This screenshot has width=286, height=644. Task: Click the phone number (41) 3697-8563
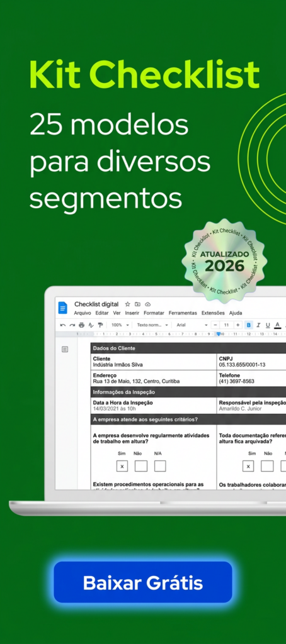coord(237,381)
